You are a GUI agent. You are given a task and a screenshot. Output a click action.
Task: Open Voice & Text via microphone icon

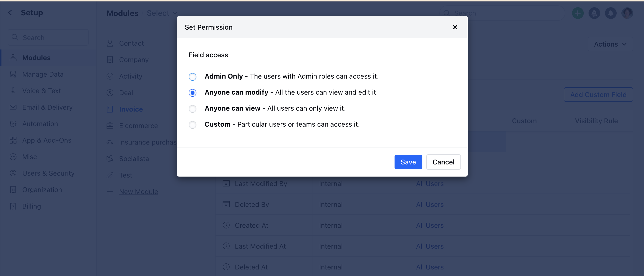point(13,91)
